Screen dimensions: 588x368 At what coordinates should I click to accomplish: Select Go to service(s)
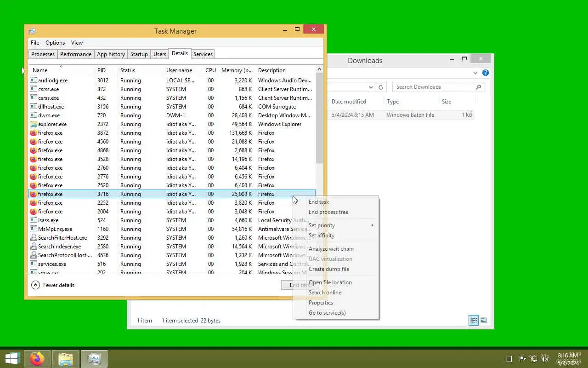[336, 313]
